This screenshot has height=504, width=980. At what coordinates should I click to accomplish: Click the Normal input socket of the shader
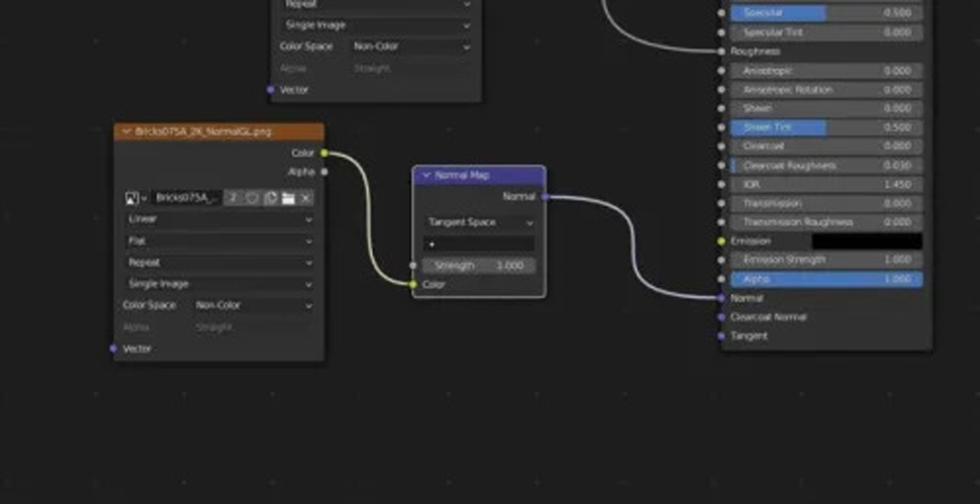(x=721, y=299)
